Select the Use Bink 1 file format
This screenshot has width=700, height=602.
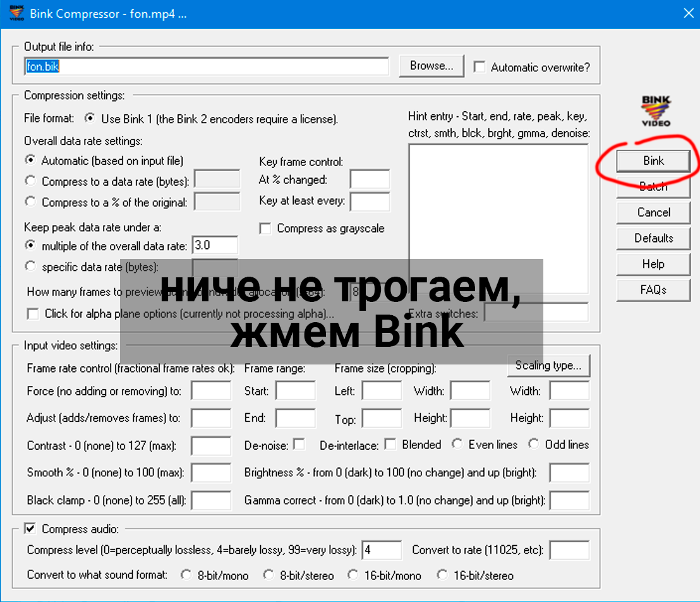tap(90, 118)
